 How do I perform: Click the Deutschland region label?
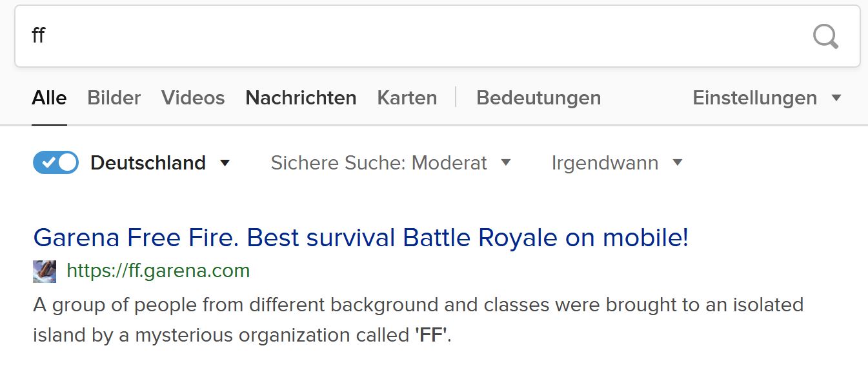point(148,163)
